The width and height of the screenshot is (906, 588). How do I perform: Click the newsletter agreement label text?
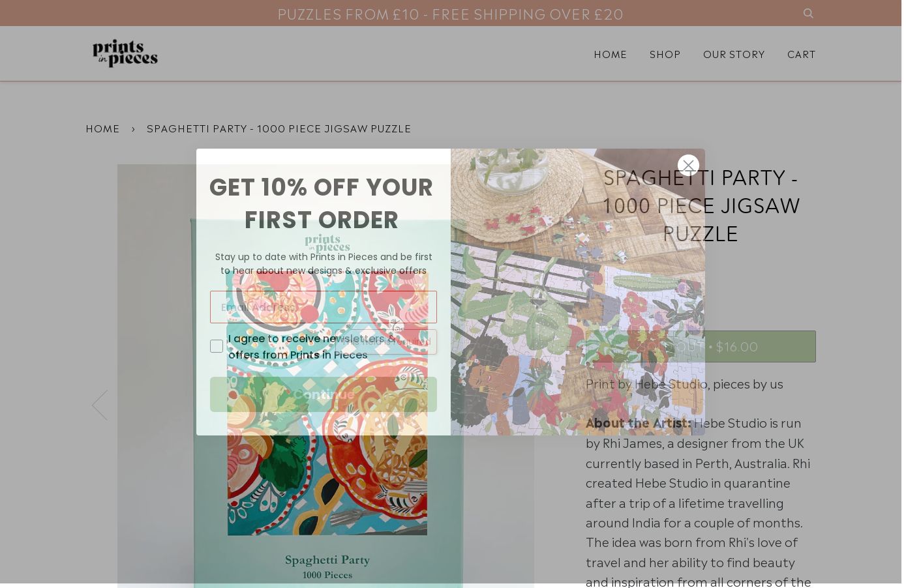312,346
